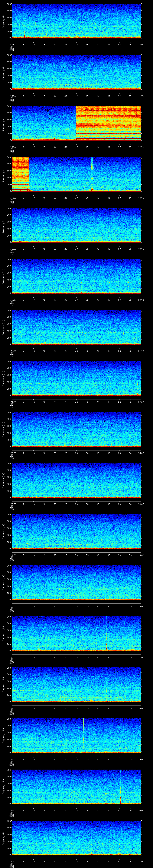Click the '30:00' end time label
The width and height of the screenshot is (153, 868).
coord(141,810)
